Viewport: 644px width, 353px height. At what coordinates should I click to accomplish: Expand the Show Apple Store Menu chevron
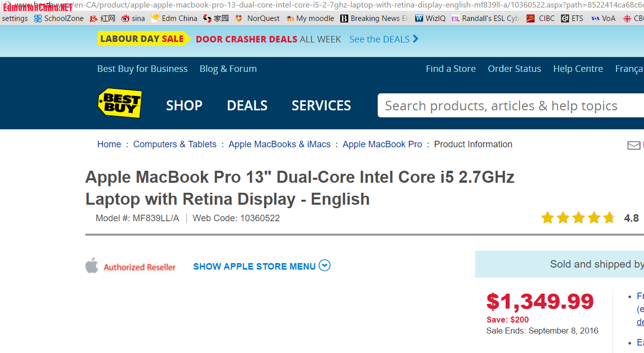click(x=325, y=266)
